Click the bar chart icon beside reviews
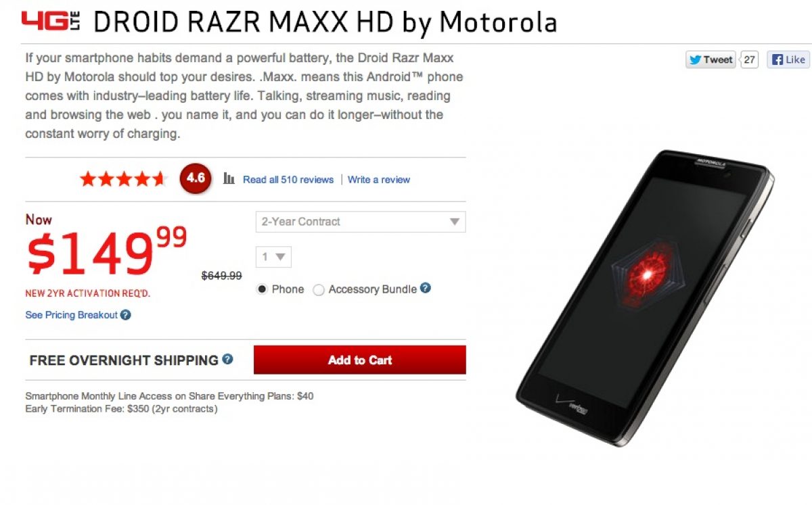Screen dimensions: 812x505 pos(229,179)
